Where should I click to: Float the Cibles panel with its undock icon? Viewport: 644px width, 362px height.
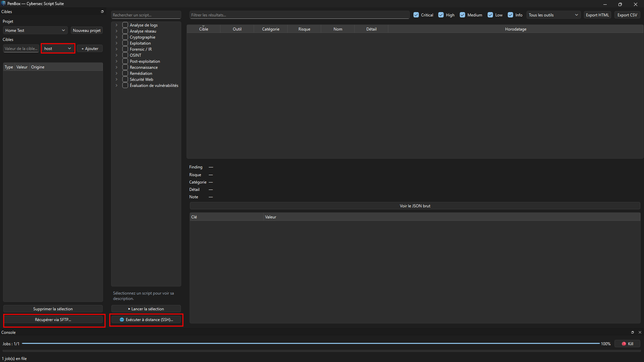pos(102,11)
